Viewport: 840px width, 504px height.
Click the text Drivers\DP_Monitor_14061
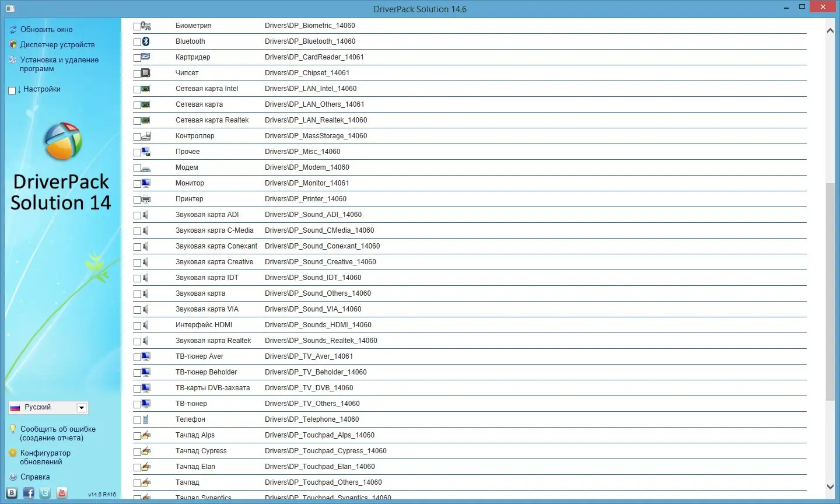pyautogui.click(x=307, y=183)
